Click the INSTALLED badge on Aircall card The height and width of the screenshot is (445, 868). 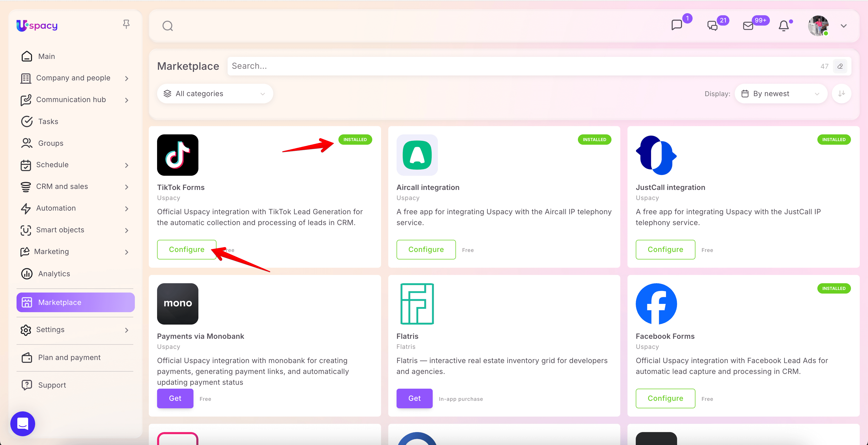pyautogui.click(x=594, y=140)
